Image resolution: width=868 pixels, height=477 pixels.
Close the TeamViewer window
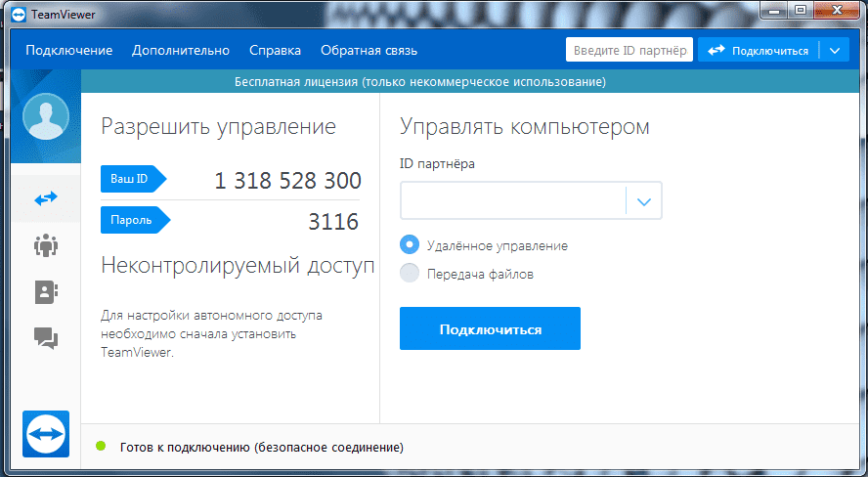coord(836,10)
